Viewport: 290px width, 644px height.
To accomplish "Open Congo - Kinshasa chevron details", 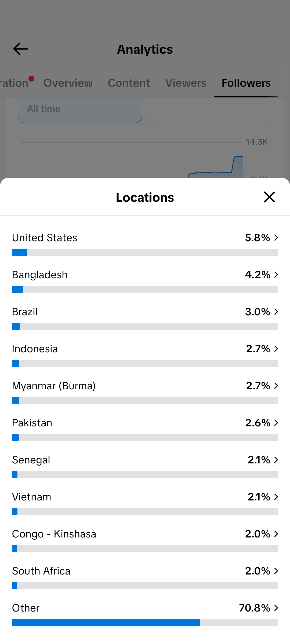I will click(x=276, y=534).
